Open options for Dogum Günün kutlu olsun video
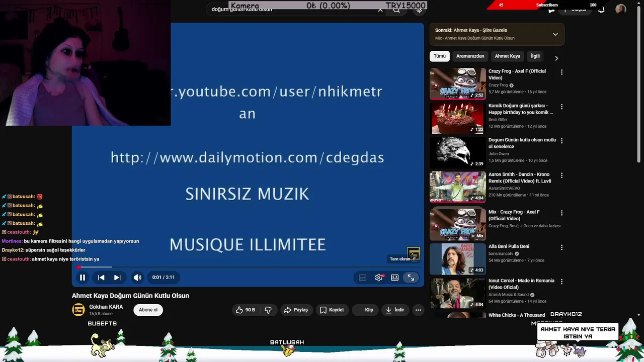Screen dimensions: 644x362 (x=561, y=141)
